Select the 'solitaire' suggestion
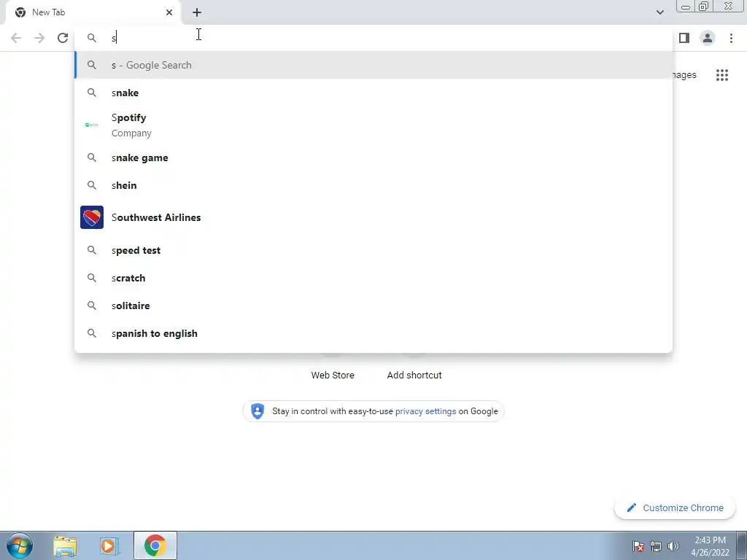 coord(373,306)
